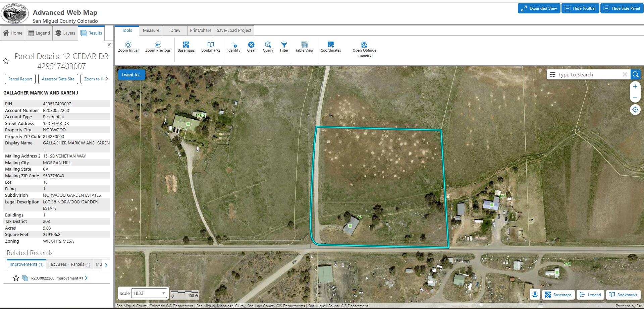Click the Zoom Previous tool
This screenshot has width=644, height=309.
pos(158,47)
